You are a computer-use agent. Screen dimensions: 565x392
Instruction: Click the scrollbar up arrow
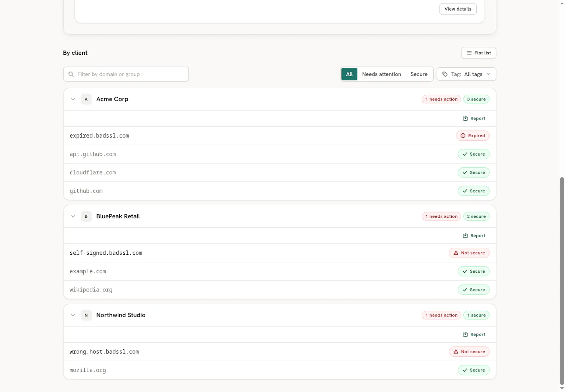pyautogui.click(x=562, y=3)
